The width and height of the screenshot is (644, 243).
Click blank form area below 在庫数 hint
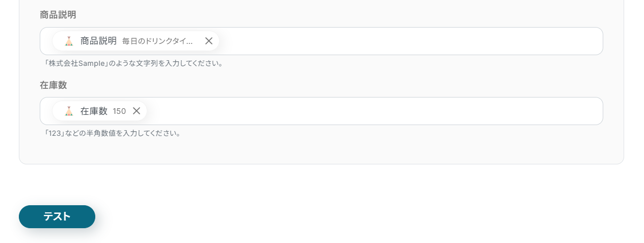(x=321, y=151)
